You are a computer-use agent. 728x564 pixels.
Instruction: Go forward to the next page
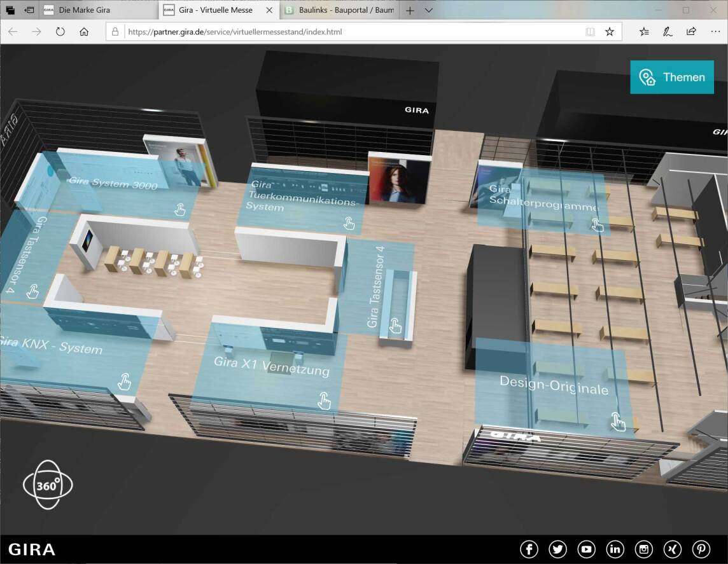coord(36,32)
